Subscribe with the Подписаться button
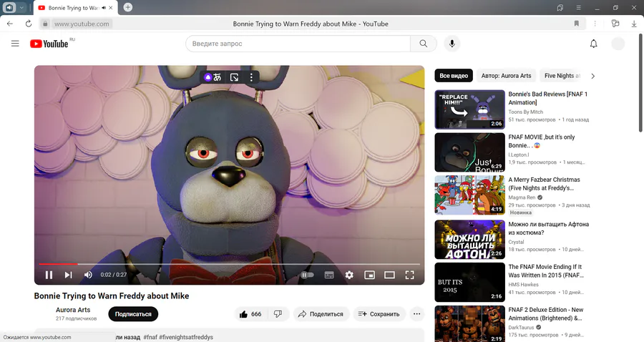 pyautogui.click(x=133, y=314)
